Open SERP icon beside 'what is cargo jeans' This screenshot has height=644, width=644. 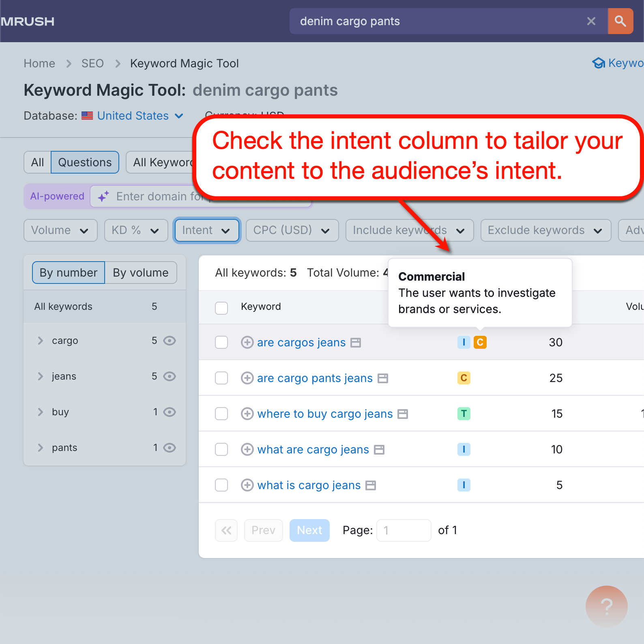coord(371,485)
